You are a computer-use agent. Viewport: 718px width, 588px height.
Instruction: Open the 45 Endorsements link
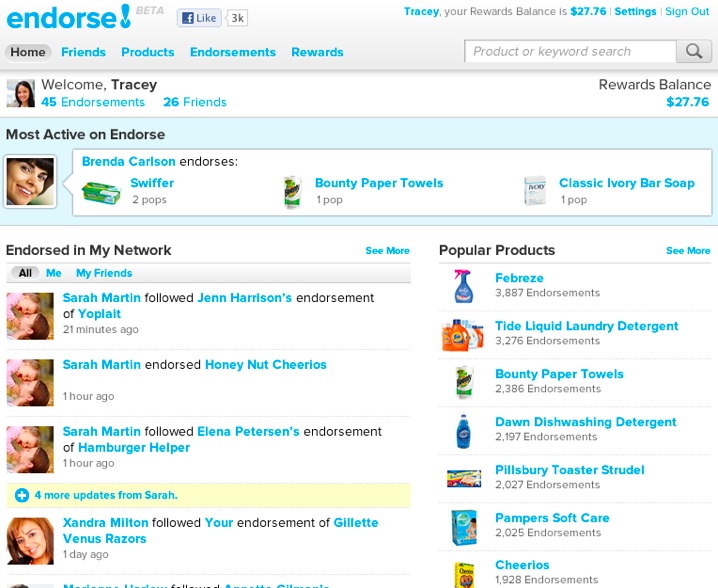93,102
